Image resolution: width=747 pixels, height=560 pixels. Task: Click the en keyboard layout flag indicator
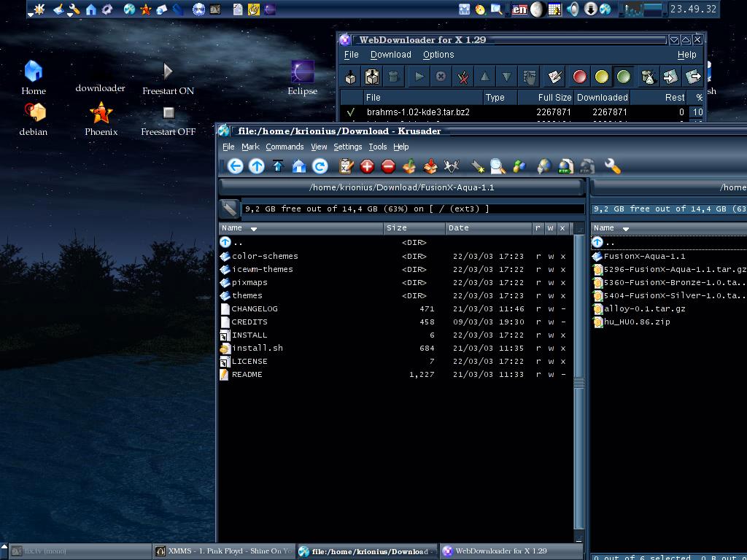pyautogui.click(x=519, y=9)
